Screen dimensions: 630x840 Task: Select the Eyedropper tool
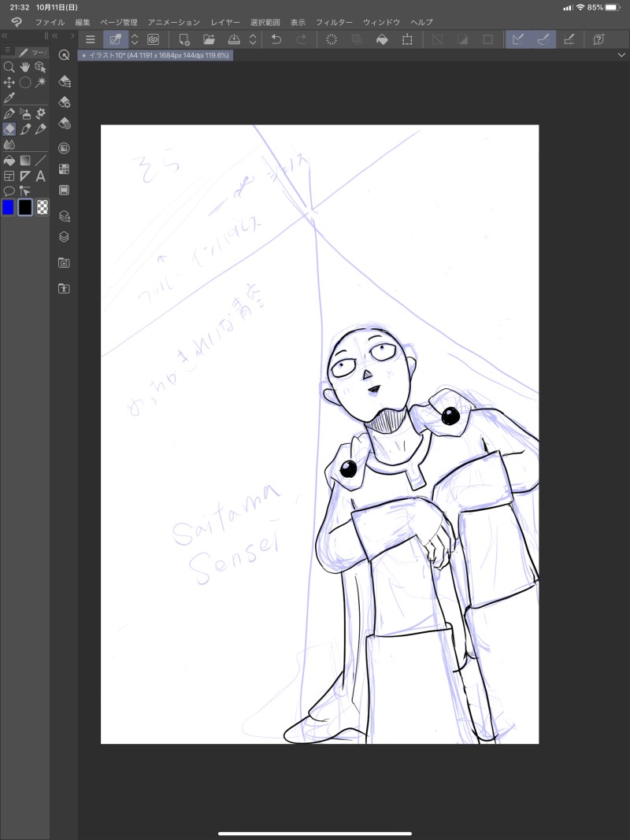(x=9, y=98)
